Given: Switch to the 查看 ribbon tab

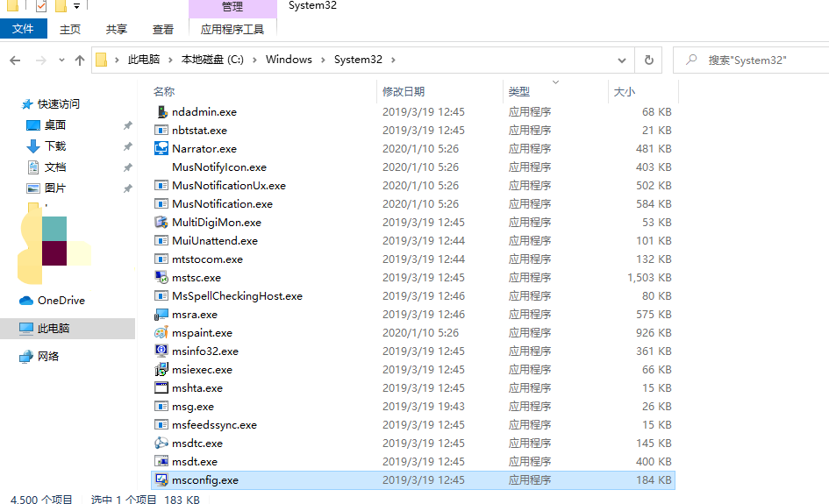Looking at the screenshot, I should tap(163, 29).
